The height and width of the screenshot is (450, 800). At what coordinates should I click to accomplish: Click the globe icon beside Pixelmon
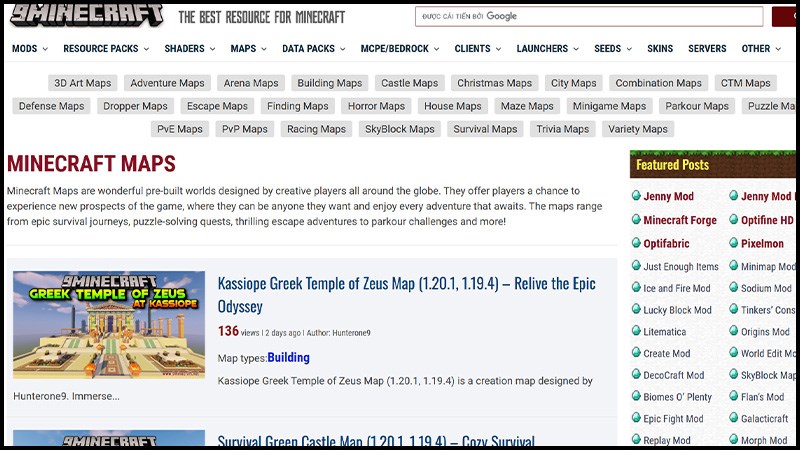[x=734, y=243]
